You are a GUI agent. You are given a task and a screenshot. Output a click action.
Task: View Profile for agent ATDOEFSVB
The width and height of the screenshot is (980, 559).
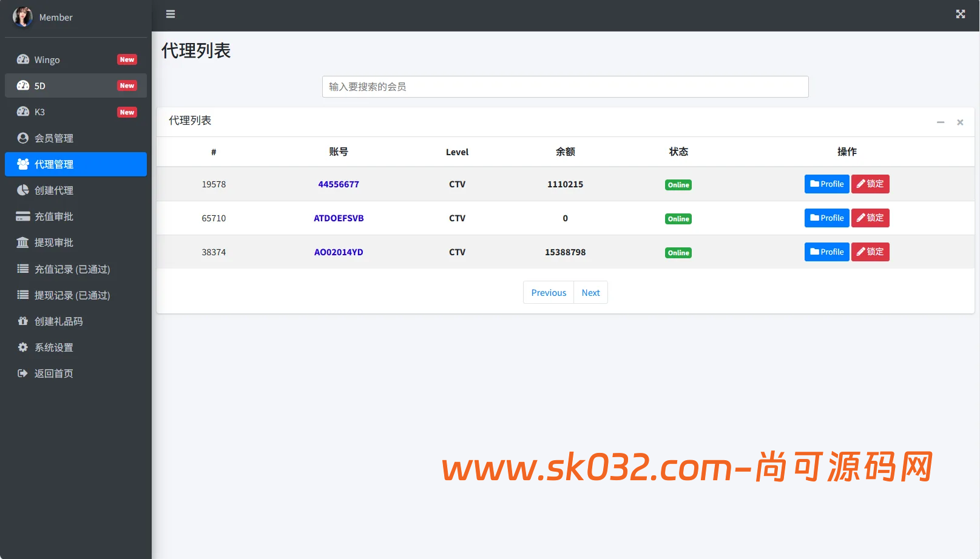(x=826, y=218)
